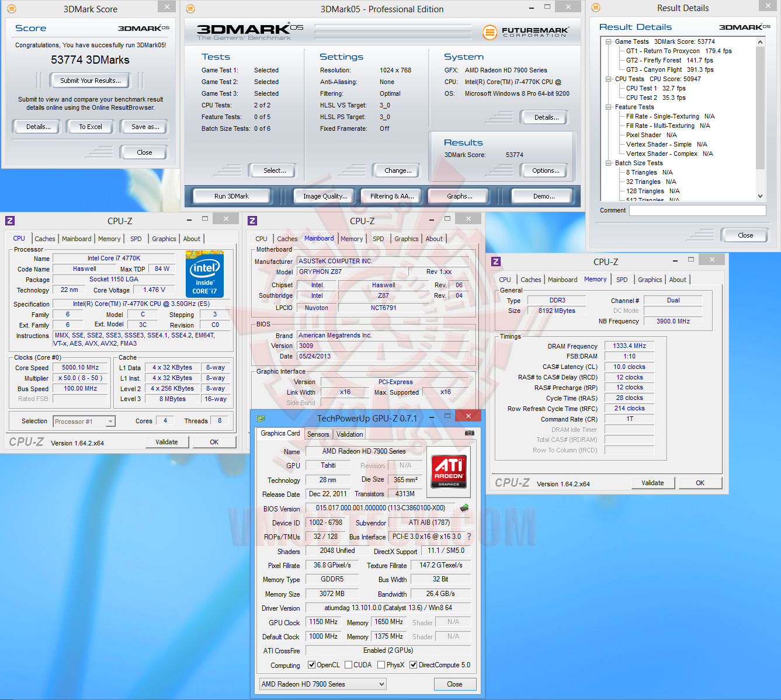Open the CPU tab in the CPU-Z mainboard window
This screenshot has width=781, height=700.
[261, 239]
